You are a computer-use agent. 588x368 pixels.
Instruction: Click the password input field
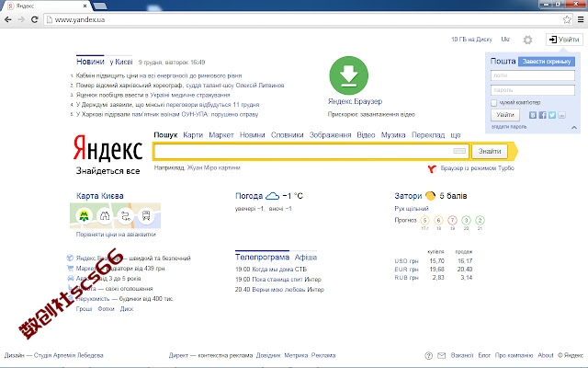tap(533, 90)
